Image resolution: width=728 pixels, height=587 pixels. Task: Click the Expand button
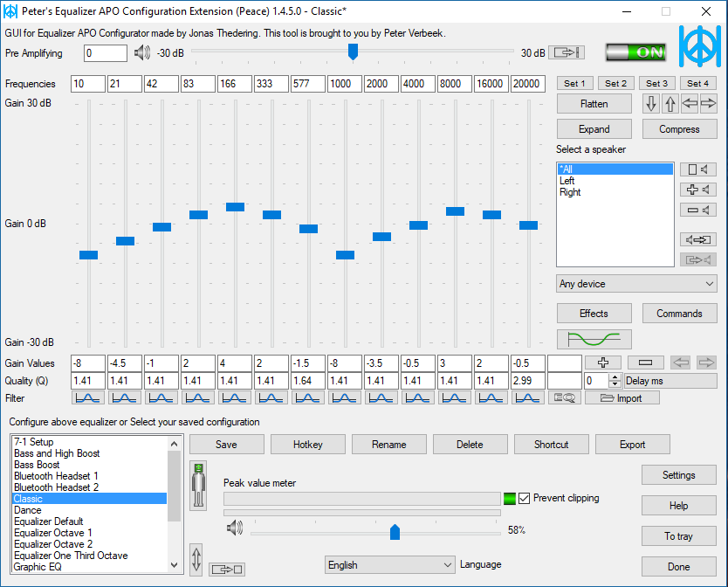click(x=594, y=129)
